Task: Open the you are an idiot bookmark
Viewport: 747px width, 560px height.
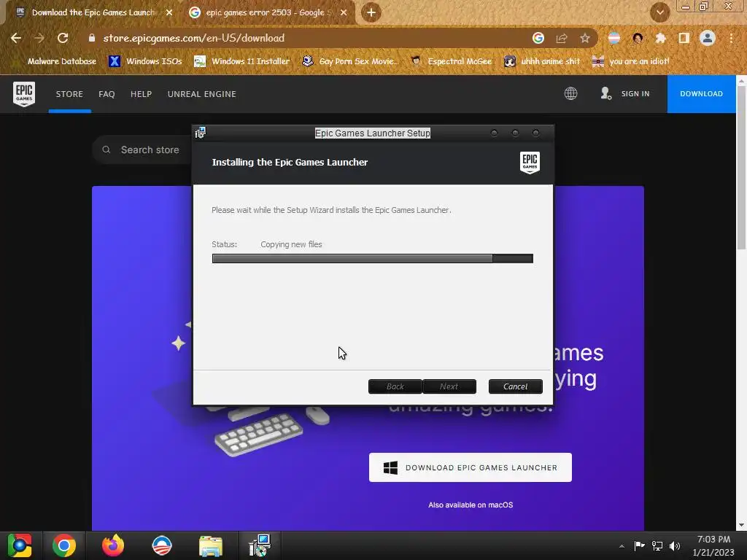Action: click(x=631, y=61)
